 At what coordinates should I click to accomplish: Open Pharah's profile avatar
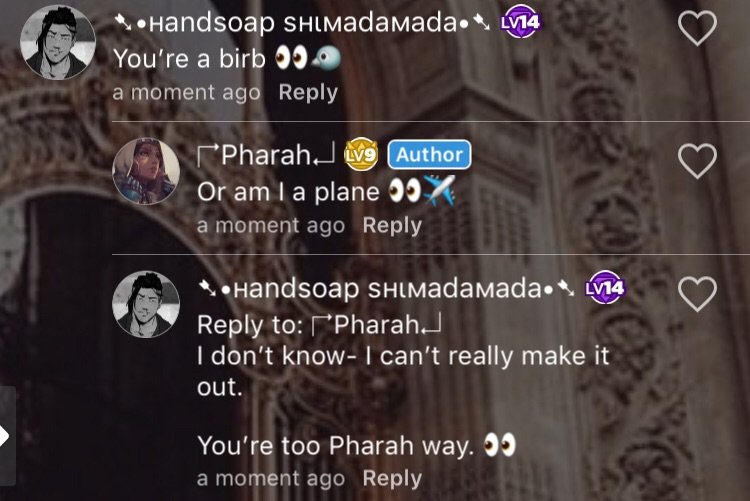tap(146, 171)
